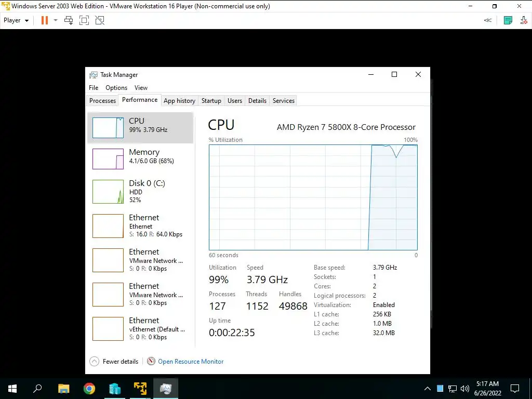Select the vEthernet (Default ... adapter item
Image resolution: width=532 pixels, height=399 pixels.
[140, 329]
